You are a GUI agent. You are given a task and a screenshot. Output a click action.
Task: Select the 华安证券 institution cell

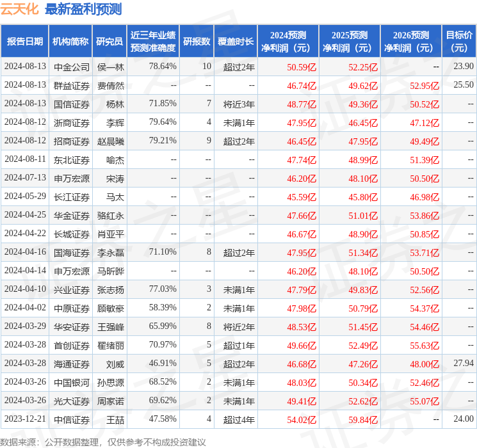[x=72, y=327]
